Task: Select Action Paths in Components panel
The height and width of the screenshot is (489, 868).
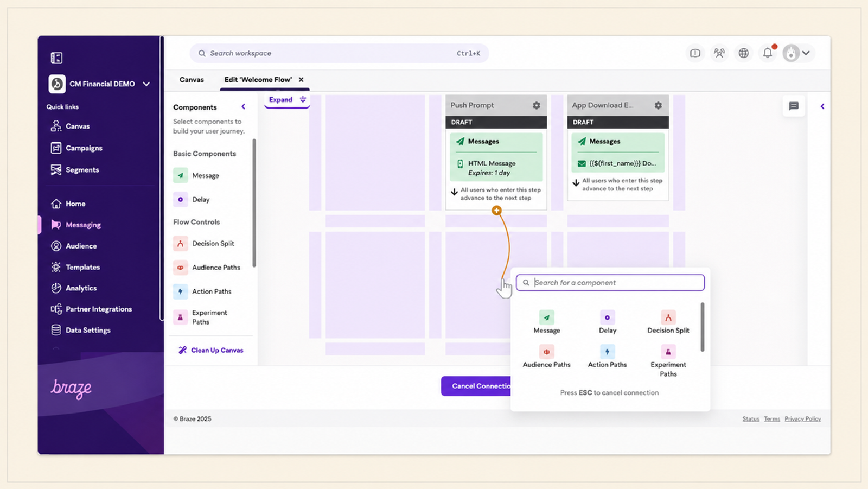Action: click(x=202, y=291)
